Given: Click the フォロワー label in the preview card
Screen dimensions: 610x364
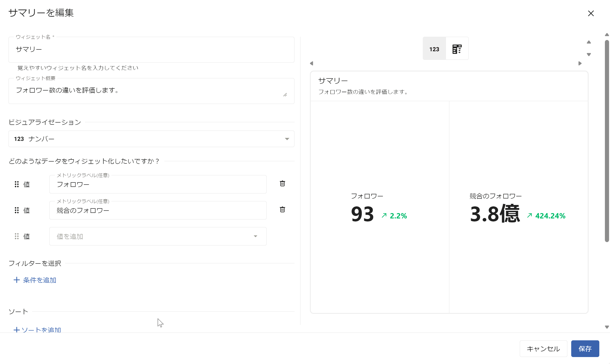Looking at the screenshot, I should pos(367,196).
